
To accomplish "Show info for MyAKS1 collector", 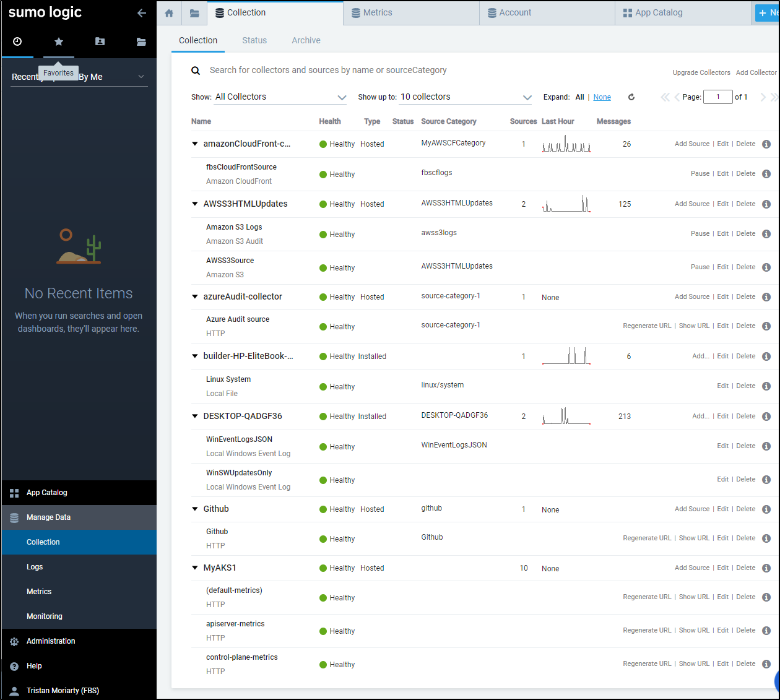I will tap(766, 568).
